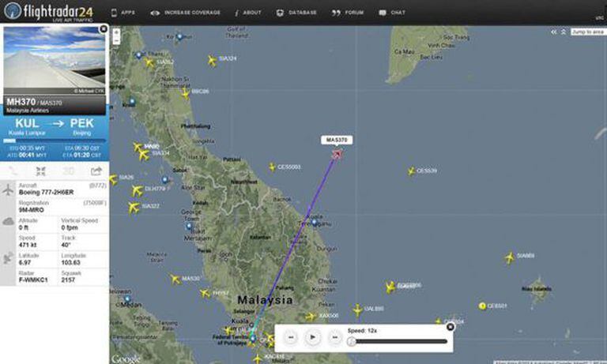Play the flight playback
Image resolution: width=607 pixels, height=364 pixels.
(x=313, y=337)
